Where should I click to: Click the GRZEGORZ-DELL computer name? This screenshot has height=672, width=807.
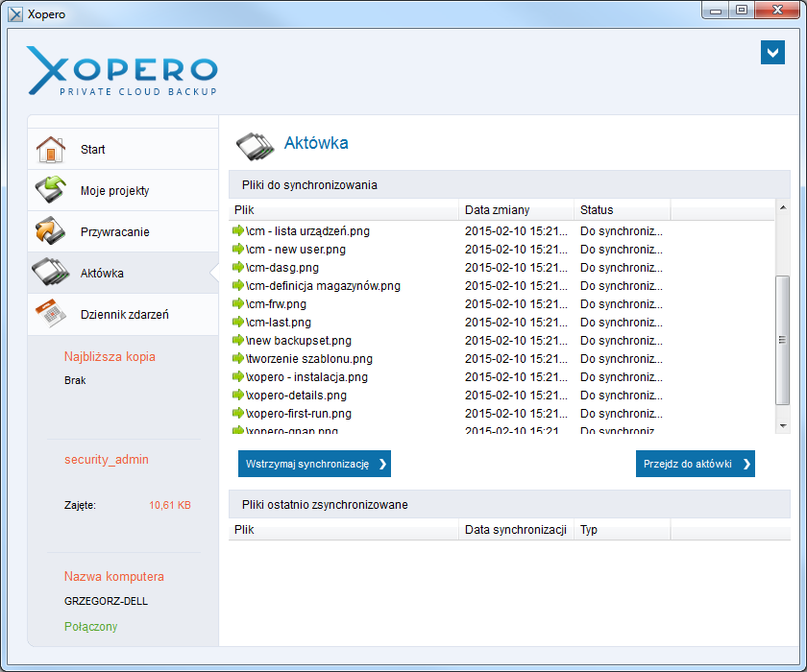coord(106,601)
